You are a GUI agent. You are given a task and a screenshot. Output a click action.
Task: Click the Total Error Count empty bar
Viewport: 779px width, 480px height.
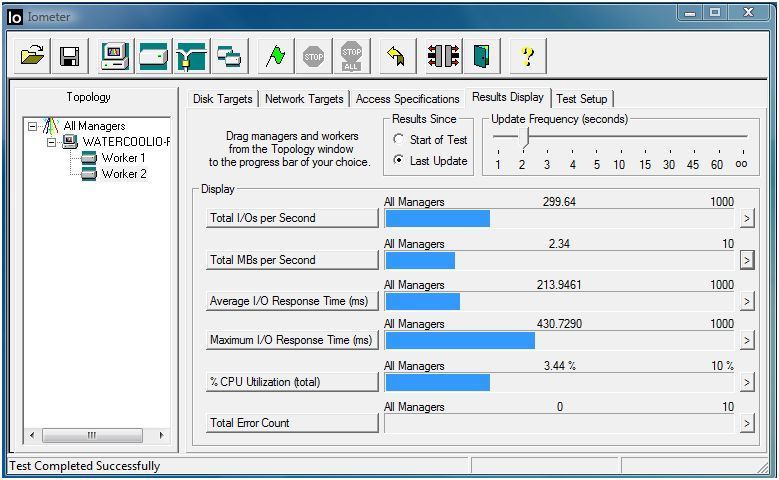[559, 423]
